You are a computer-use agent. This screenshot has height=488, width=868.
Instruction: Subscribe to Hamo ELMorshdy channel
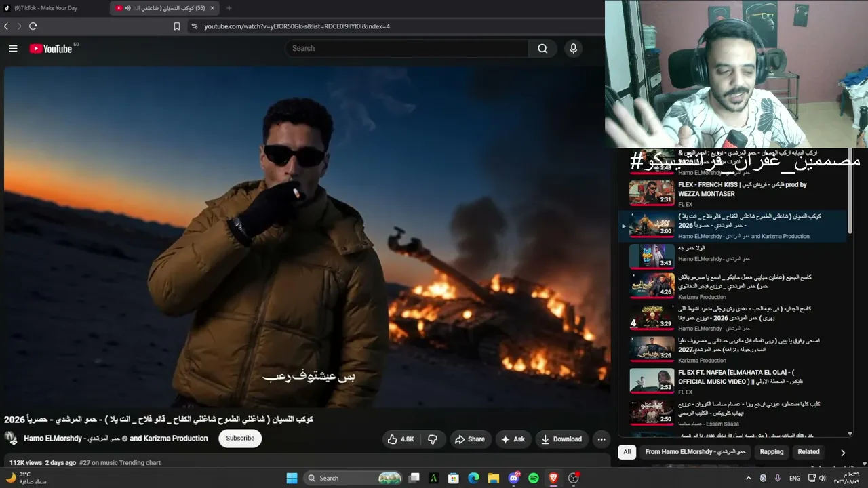click(x=240, y=439)
